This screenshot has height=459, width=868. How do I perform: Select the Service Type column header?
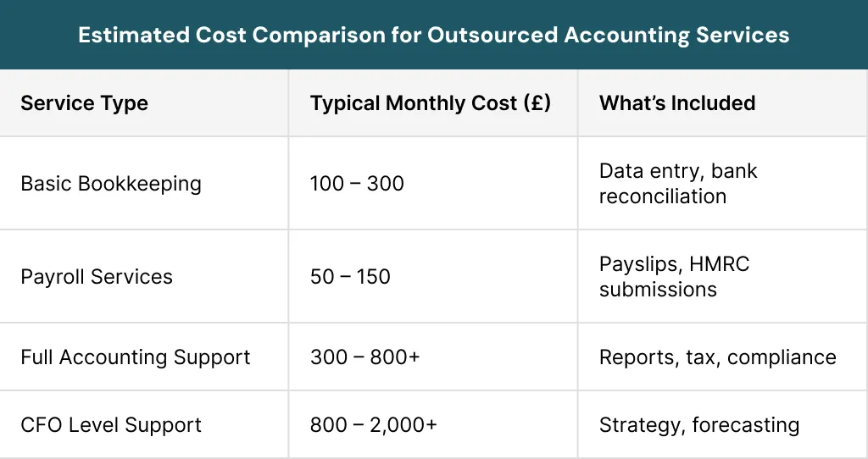pyautogui.click(x=84, y=103)
